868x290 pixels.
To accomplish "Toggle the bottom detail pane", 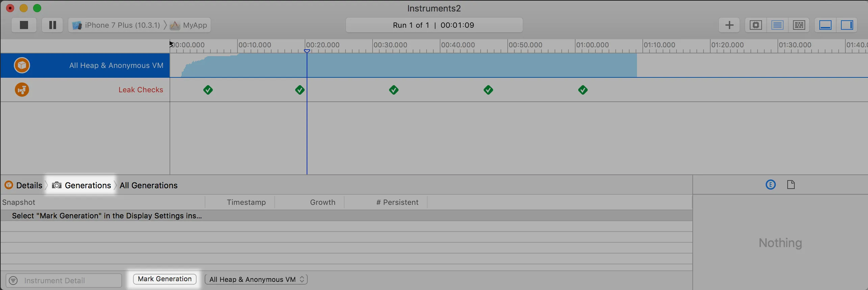I will pos(825,25).
